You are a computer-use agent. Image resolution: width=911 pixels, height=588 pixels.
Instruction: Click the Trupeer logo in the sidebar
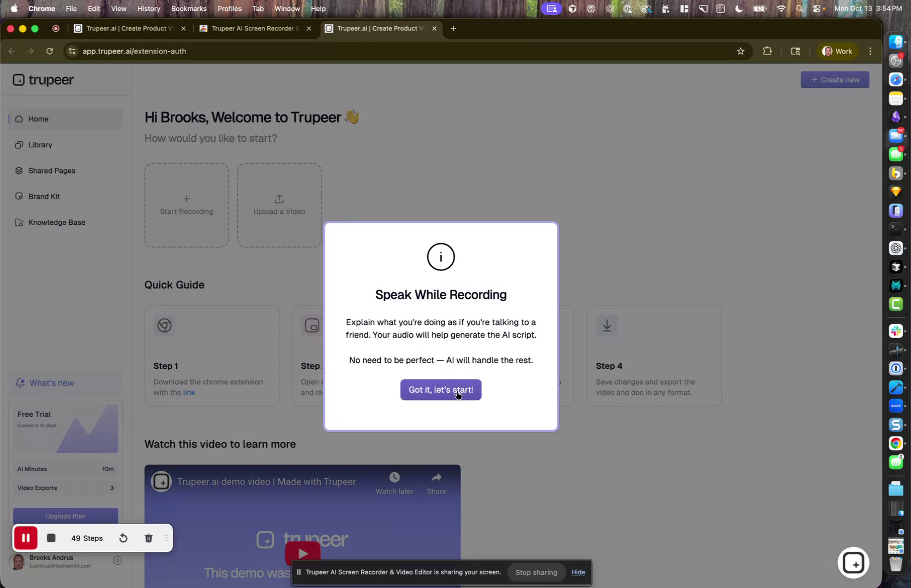44,80
